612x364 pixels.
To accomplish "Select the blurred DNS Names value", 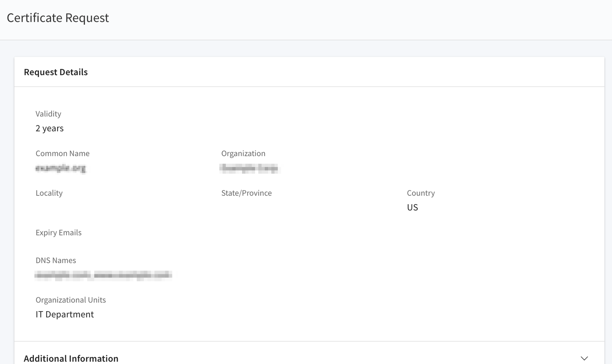I will 103,275.
